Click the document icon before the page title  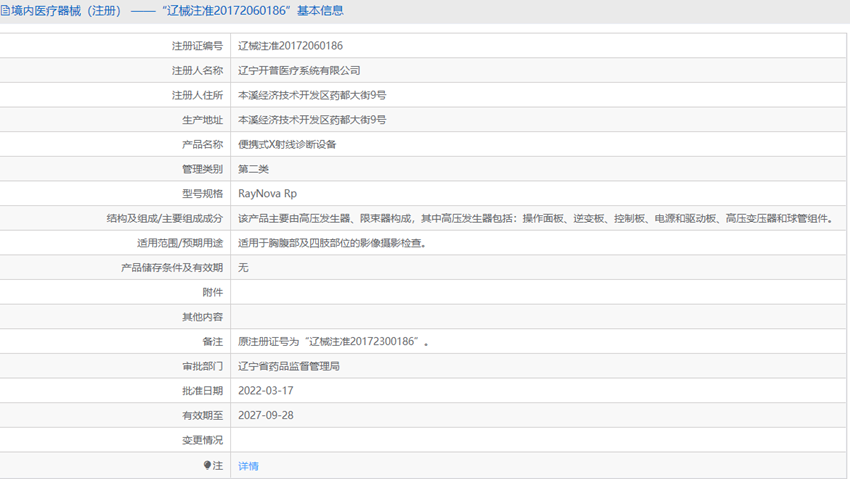tap(5, 11)
